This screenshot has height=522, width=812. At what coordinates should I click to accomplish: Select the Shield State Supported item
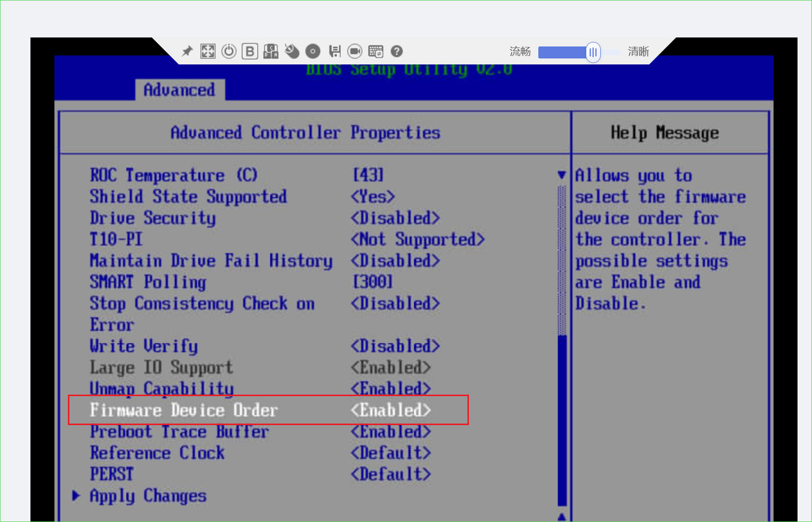point(188,197)
